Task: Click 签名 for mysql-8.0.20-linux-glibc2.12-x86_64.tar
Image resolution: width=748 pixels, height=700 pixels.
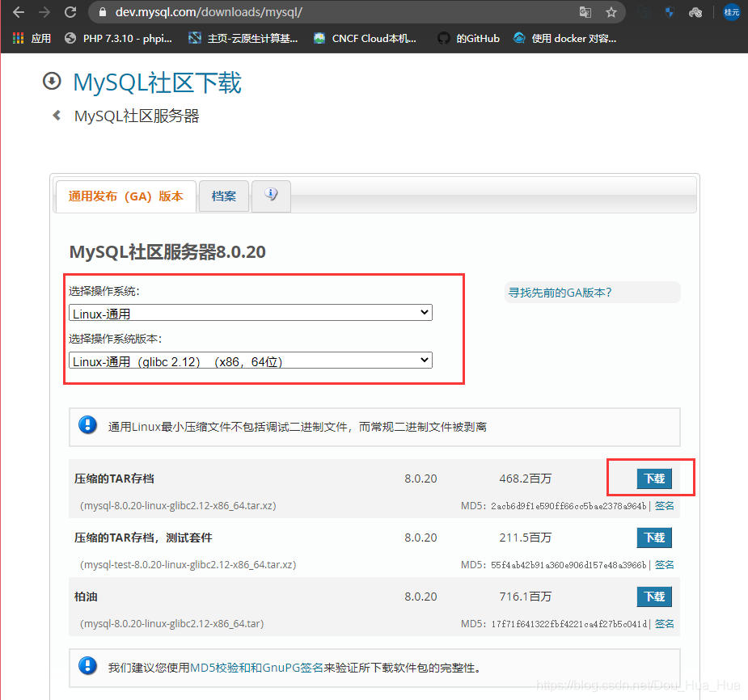Action: (x=664, y=624)
